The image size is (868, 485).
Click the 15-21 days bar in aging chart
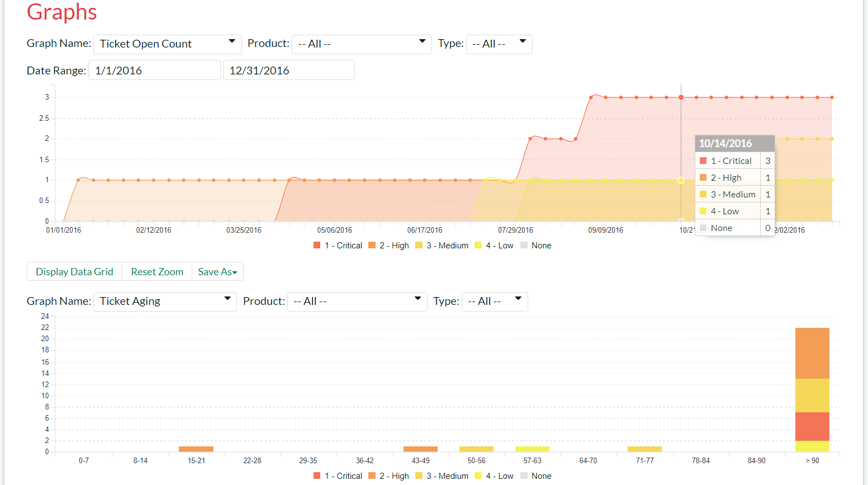click(196, 449)
